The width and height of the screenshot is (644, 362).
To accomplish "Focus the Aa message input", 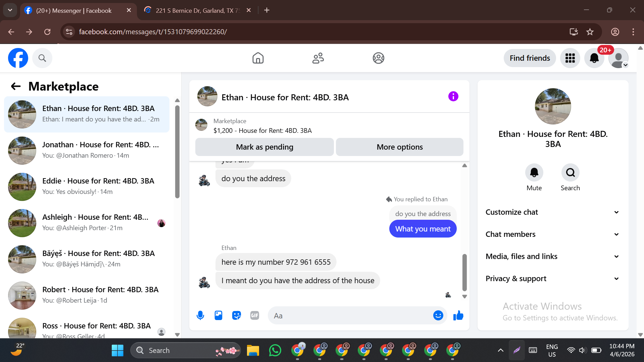I will pyautogui.click(x=351, y=315).
